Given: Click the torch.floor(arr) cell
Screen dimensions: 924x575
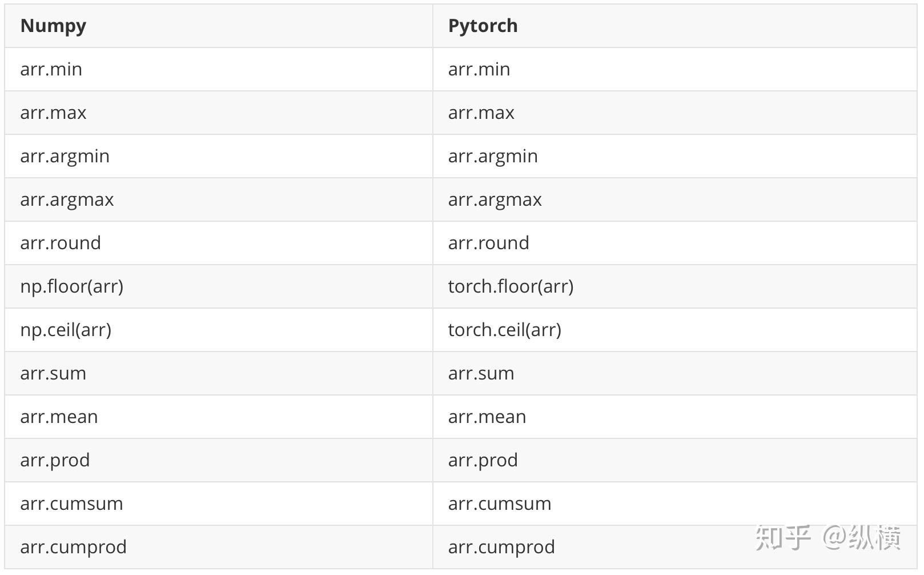Looking at the screenshot, I should pyautogui.click(x=511, y=286).
